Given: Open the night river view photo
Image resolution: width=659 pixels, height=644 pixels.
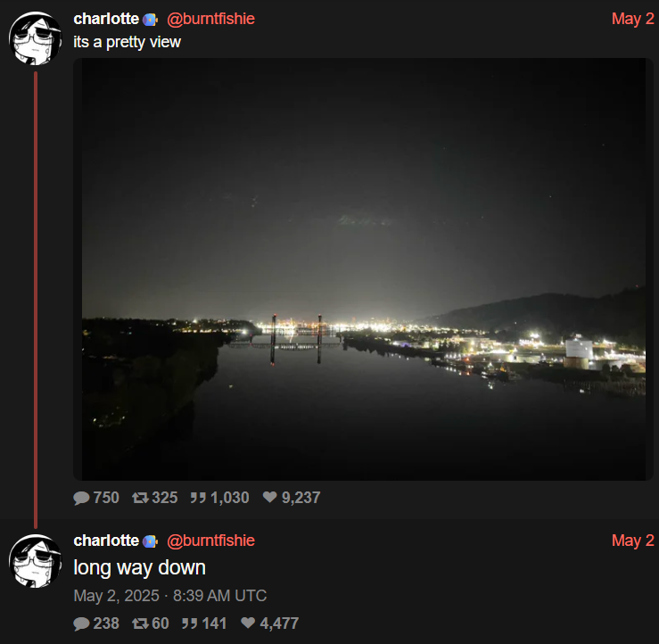Looking at the screenshot, I should 363,268.
